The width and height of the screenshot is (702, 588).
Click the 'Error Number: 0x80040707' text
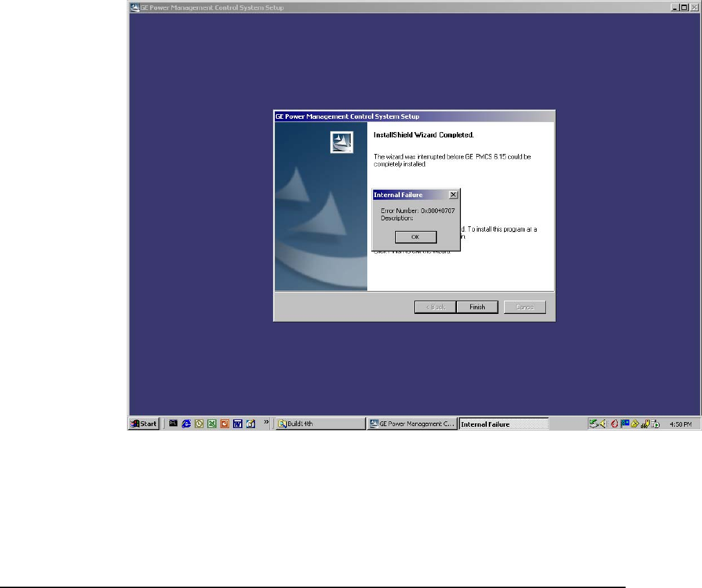point(418,211)
